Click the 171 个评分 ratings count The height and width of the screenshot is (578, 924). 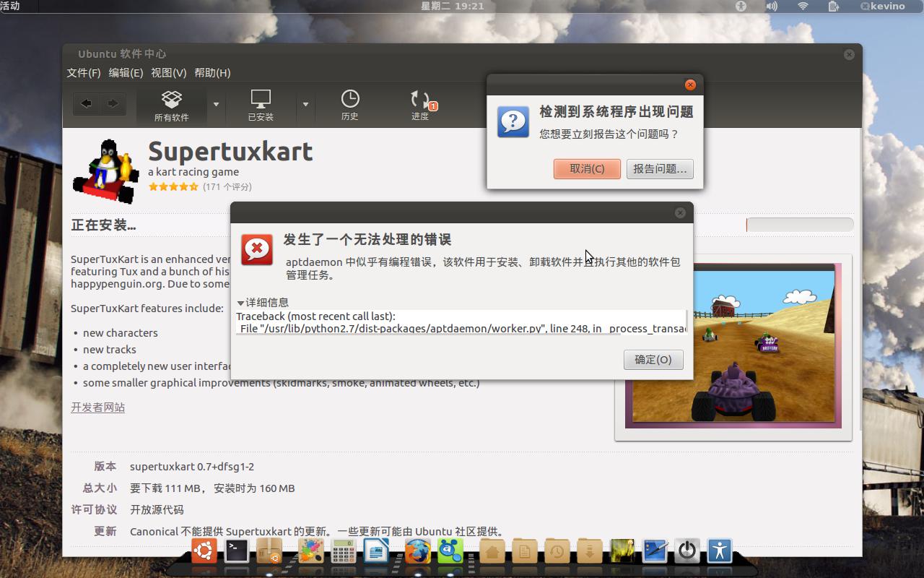(x=227, y=186)
